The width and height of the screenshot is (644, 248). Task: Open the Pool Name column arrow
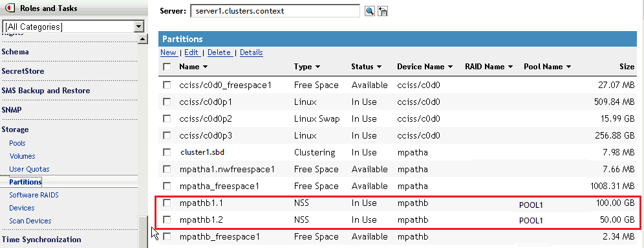pos(569,67)
